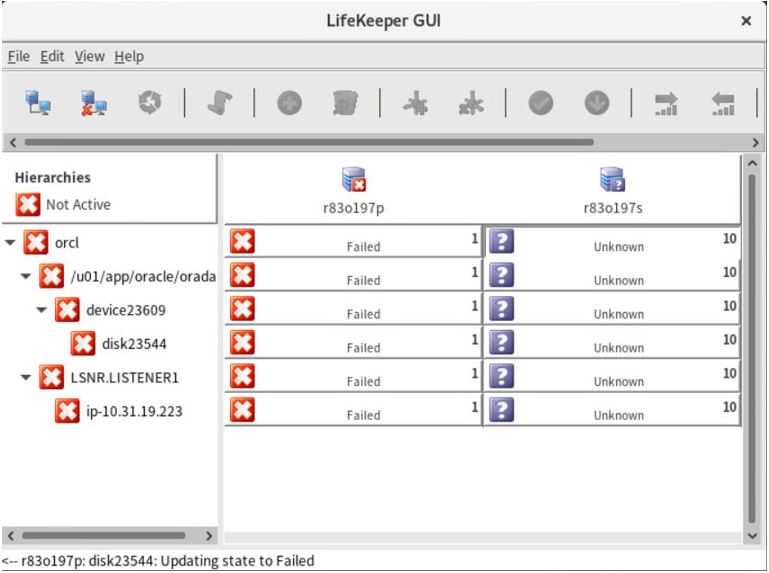Select the ip-10.31.19.223 tree item
Viewport: 769px width, 573px height.
pos(134,411)
